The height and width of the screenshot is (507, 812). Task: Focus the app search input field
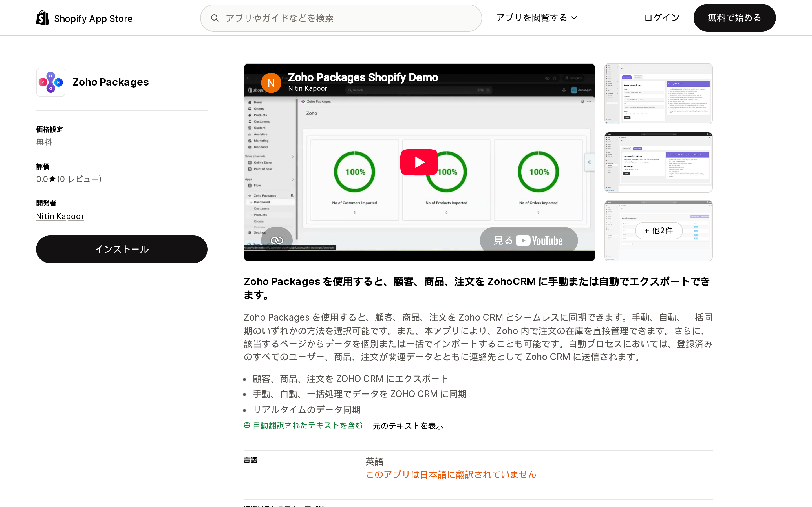341,18
